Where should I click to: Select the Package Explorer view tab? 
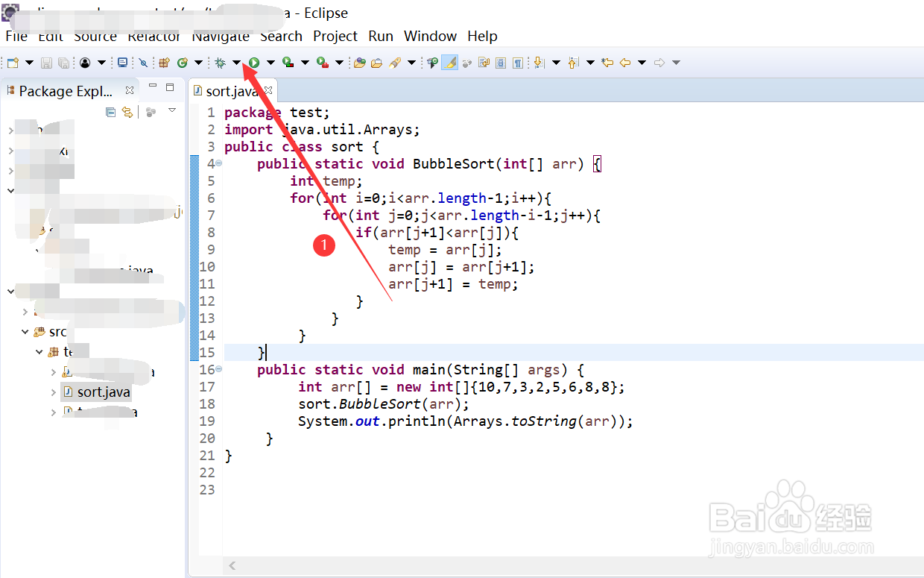click(x=66, y=91)
